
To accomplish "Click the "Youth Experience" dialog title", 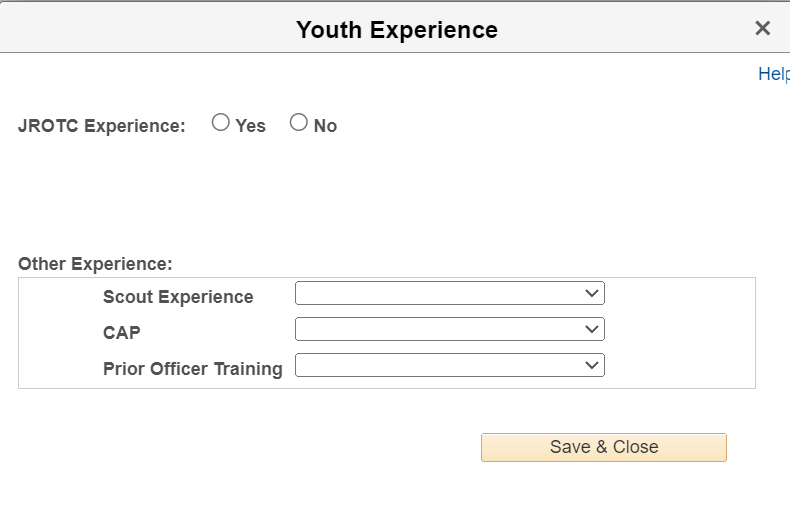I will [396, 30].
